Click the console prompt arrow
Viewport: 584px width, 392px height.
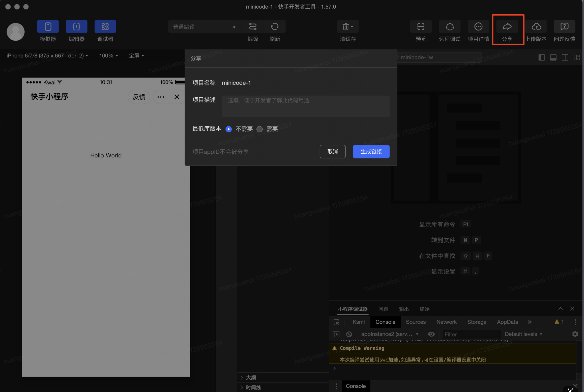[335, 368]
